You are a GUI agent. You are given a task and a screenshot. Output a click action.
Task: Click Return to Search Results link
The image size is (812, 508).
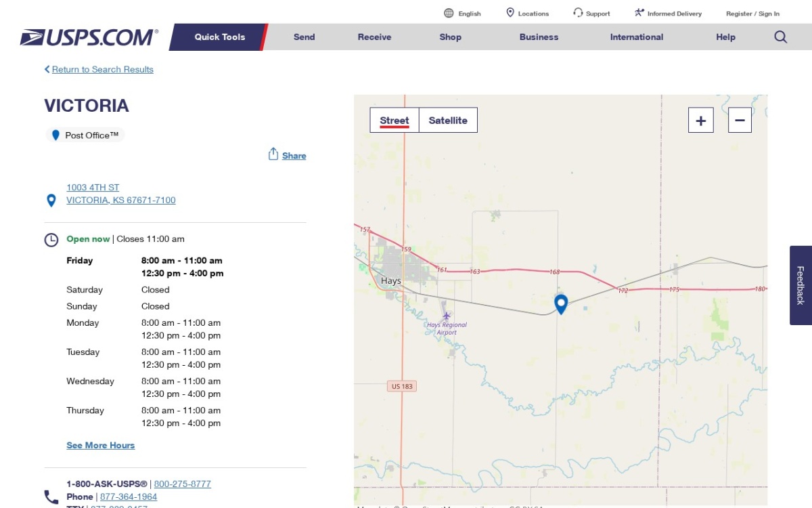(x=103, y=69)
